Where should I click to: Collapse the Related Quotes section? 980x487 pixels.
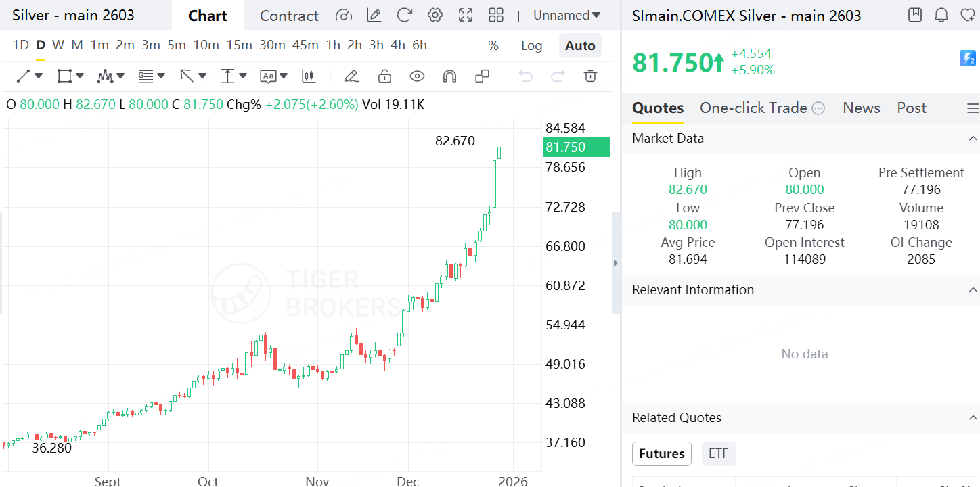point(973,418)
